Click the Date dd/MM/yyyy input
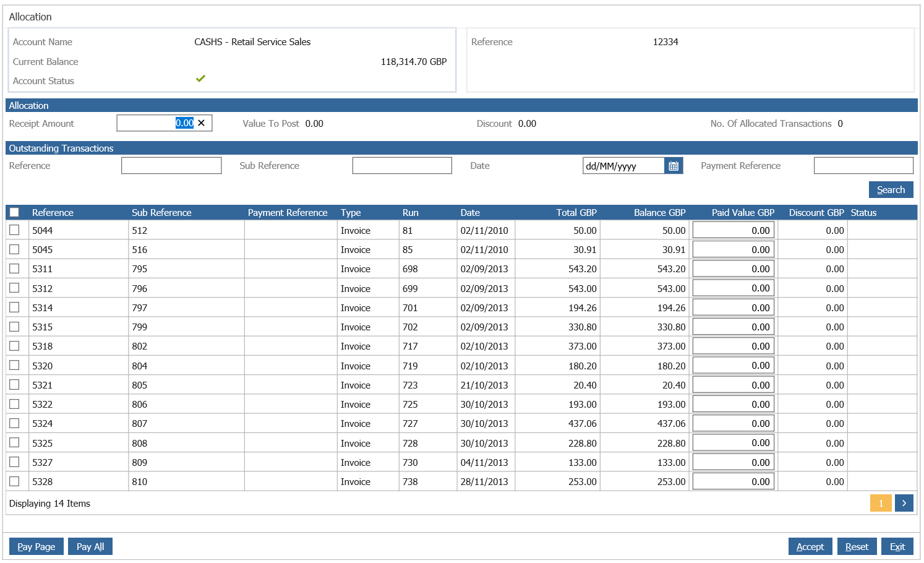Screen dimensions: 924x563 (623, 166)
